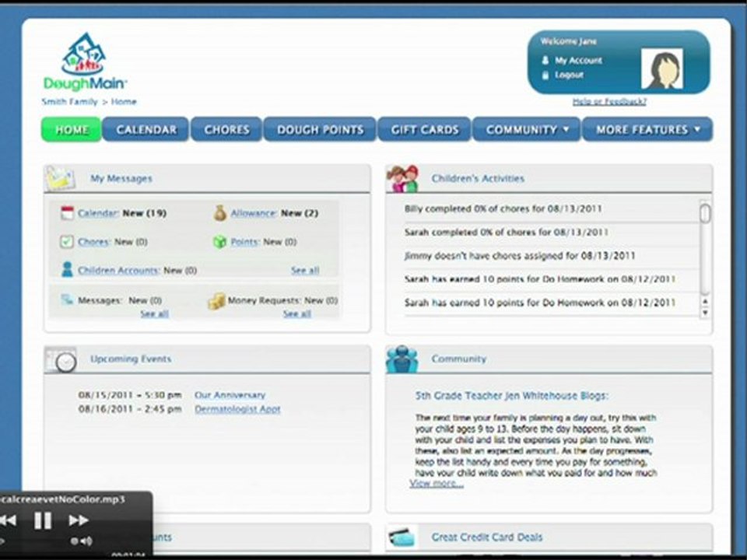Select Jimmy doesn't have chores assigned entry
The height and width of the screenshot is (560, 747).
point(520,256)
